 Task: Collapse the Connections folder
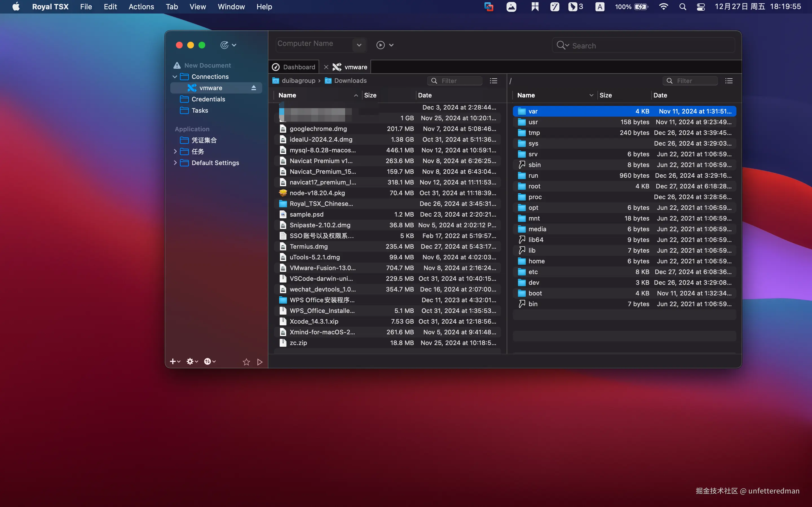pyautogui.click(x=175, y=77)
